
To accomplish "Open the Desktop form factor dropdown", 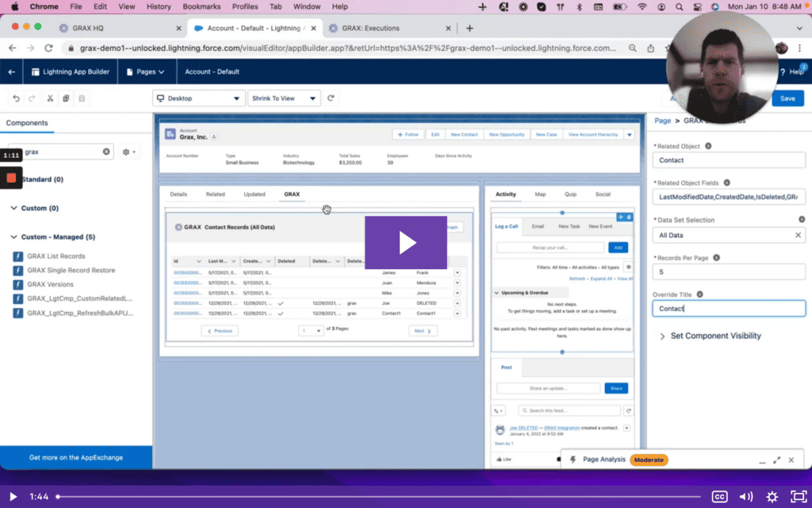I will 198,98.
